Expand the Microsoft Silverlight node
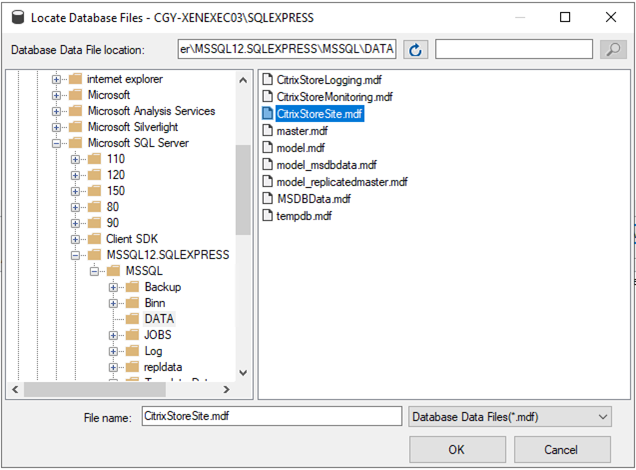This screenshot has height=470, width=636. tap(56, 127)
